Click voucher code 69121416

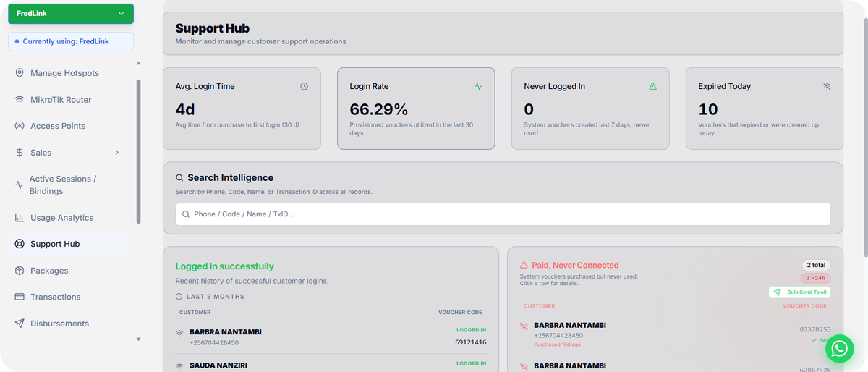(x=470, y=342)
